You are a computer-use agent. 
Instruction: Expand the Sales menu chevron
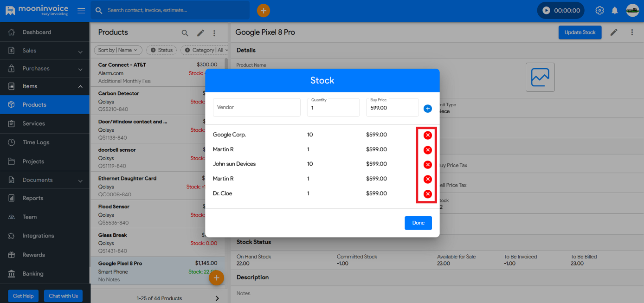tap(80, 52)
